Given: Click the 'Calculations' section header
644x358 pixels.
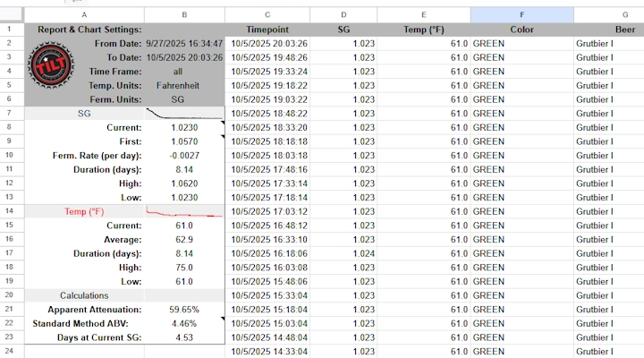Looking at the screenshot, I should [x=84, y=295].
